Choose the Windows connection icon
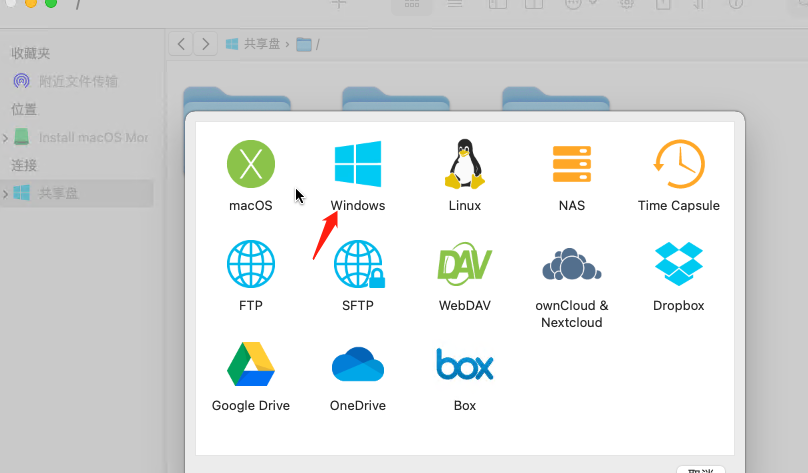808x473 pixels. [x=358, y=164]
